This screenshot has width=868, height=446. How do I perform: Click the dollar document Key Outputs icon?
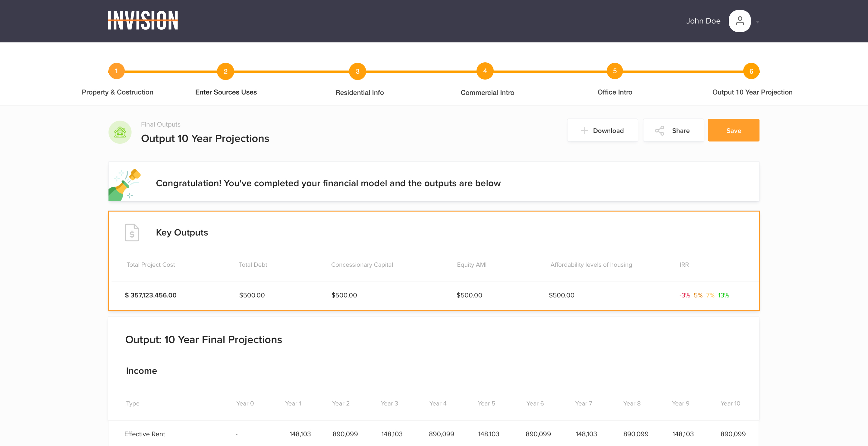tap(132, 232)
